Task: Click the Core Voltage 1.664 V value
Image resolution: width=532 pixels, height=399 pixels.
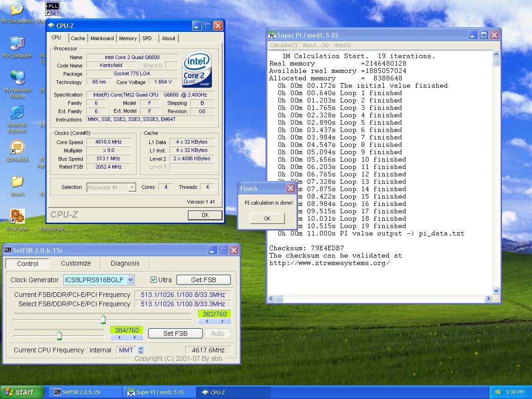Action: [x=163, y=82]
